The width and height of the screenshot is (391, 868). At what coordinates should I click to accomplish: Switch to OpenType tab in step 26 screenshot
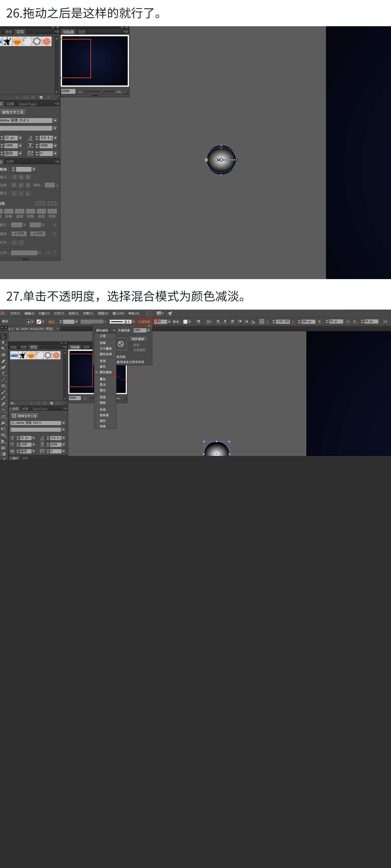(28, 104)
